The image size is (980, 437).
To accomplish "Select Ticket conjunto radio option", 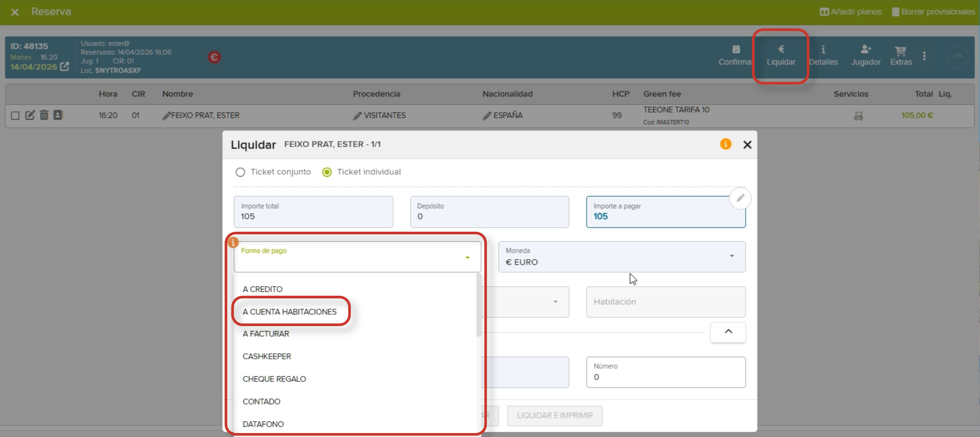I will coord(240,172).
